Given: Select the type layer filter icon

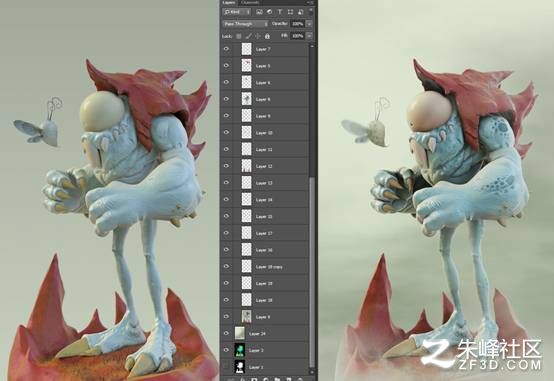Looking at the screenshot, I should coord(280,12).
